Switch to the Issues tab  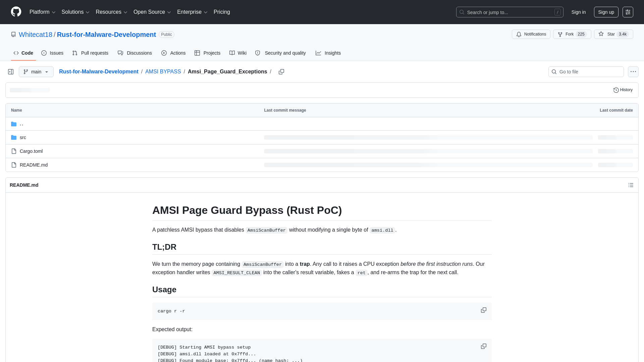click(x=52, y=53)
